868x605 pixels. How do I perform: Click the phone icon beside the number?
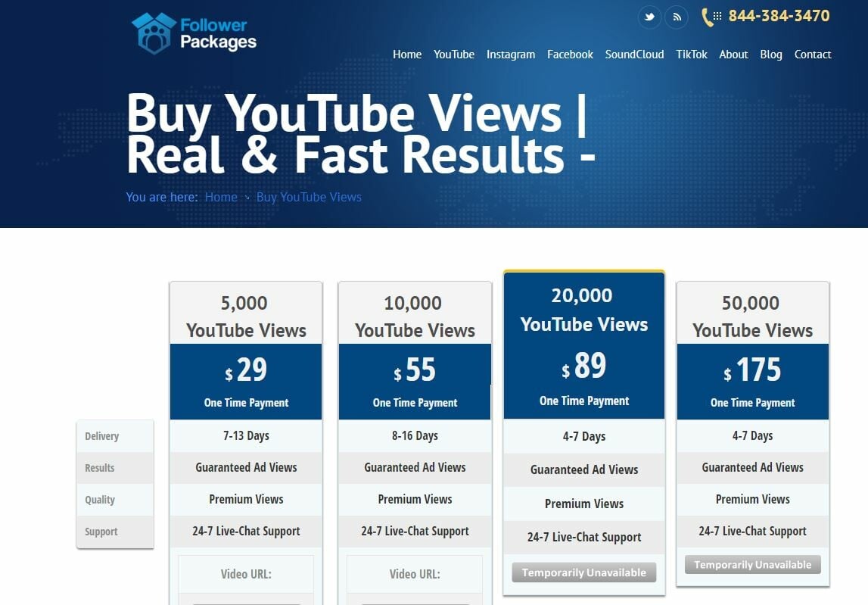711,17
